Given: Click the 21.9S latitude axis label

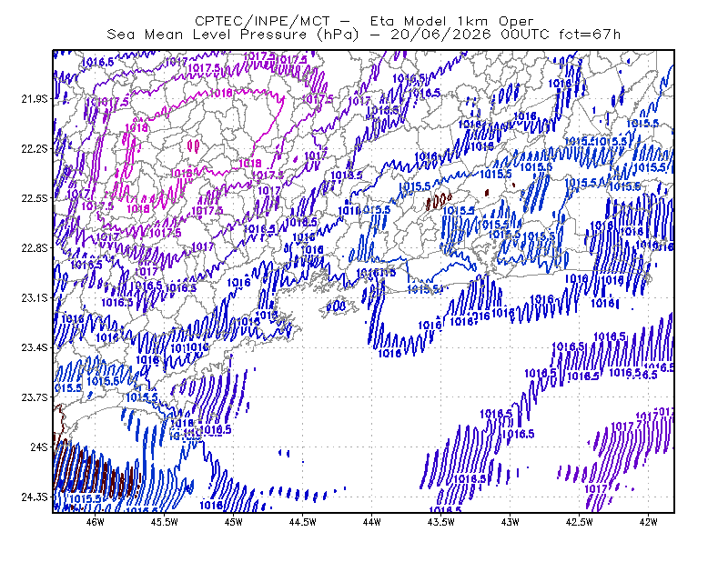Looking at the screenshot, I should [x=35, y=99].
